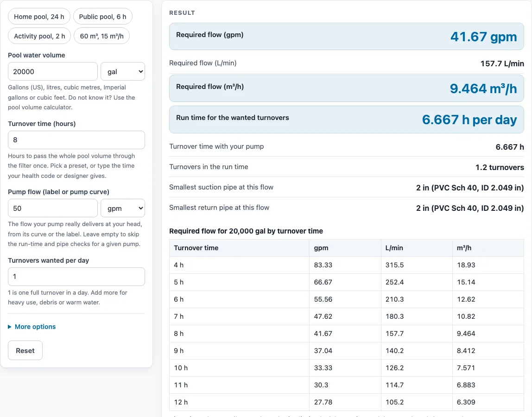Click the 33.33 gpm cell
Screen dimensions: 532x417
coord(345,368)
